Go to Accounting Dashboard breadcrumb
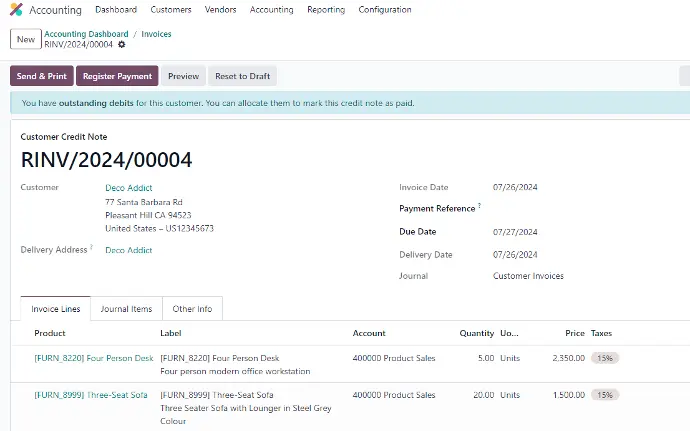690x431 pixels. tap(86, 34)
